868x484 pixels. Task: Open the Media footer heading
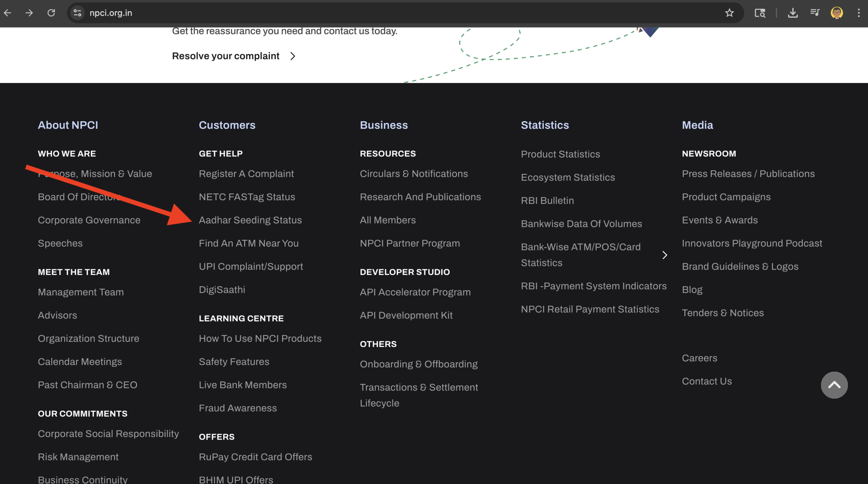[x=697, y=125]
